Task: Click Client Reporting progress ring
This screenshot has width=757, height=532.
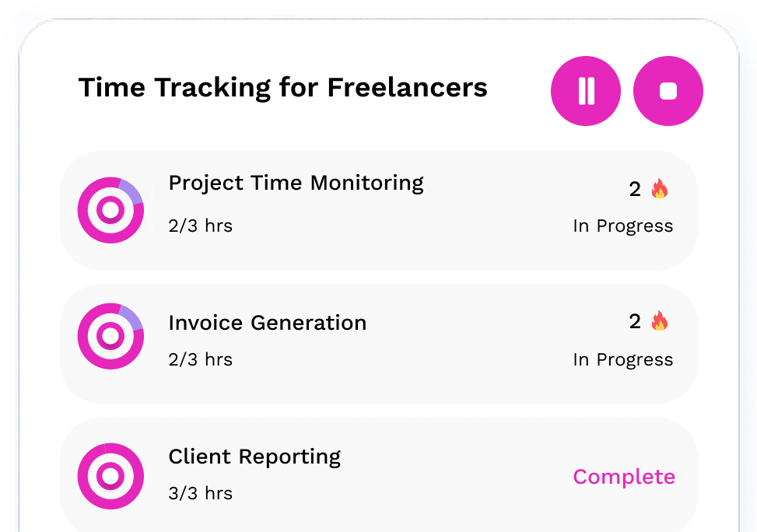Action: click(110, 476)
